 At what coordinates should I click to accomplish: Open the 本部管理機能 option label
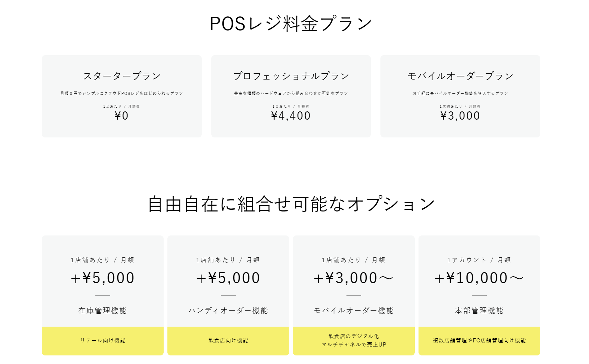pyautogui.click(x=479, y=311)
